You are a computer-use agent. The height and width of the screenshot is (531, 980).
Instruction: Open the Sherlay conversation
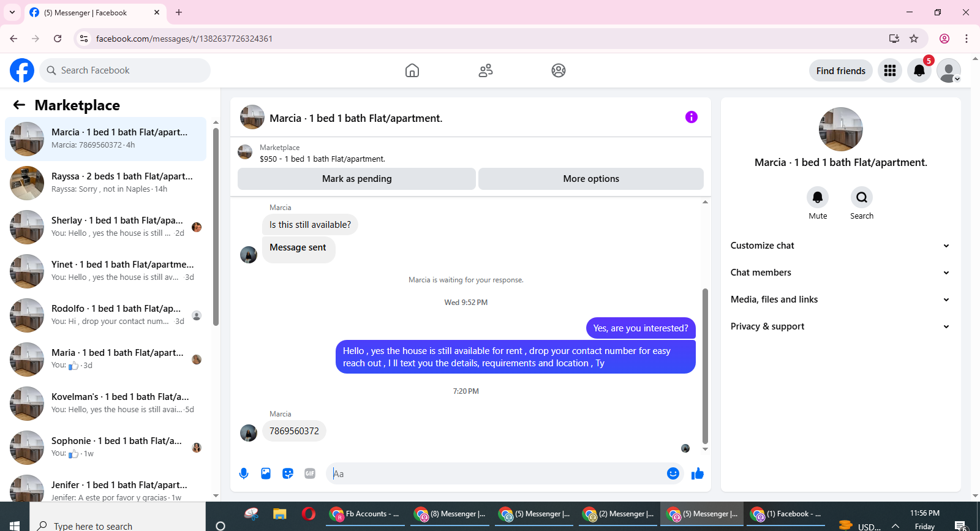(105, 227)
